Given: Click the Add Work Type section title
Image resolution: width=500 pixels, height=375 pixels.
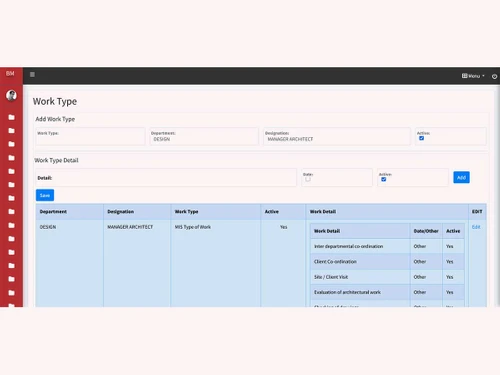Looking at the screenshot, I should pyautogui.click(x=55, y=119).
